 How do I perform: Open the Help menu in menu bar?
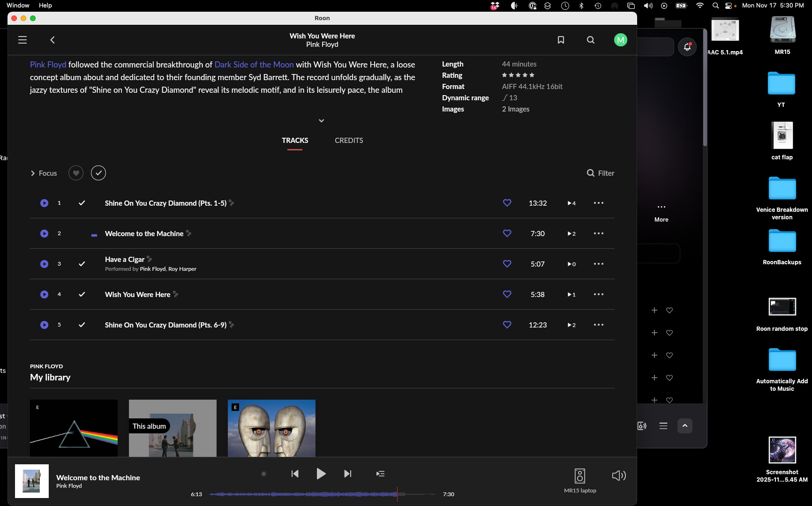click(45, 5)
